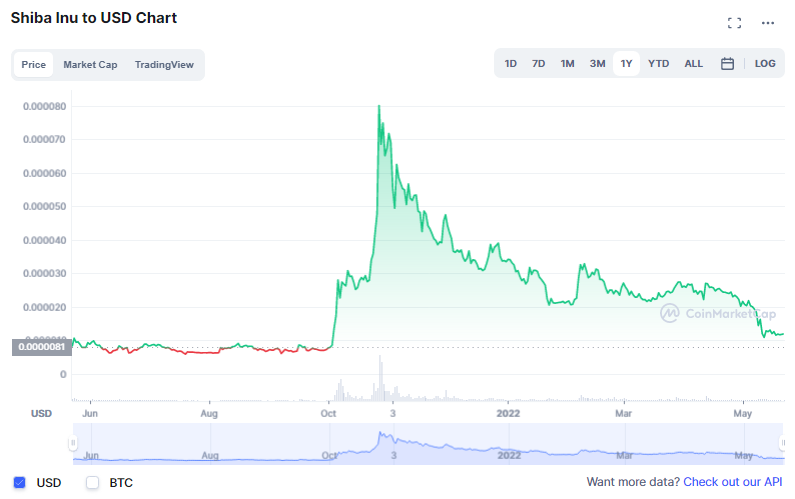Click the Jun x-axis label
The height and width of the screenshot is (499, 795).
pos(90,413)
